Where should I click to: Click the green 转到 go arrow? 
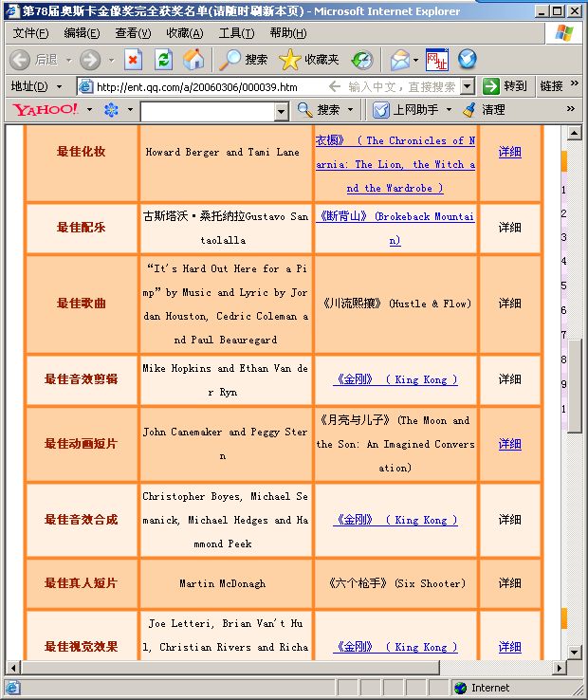click(x=490, y=85)
